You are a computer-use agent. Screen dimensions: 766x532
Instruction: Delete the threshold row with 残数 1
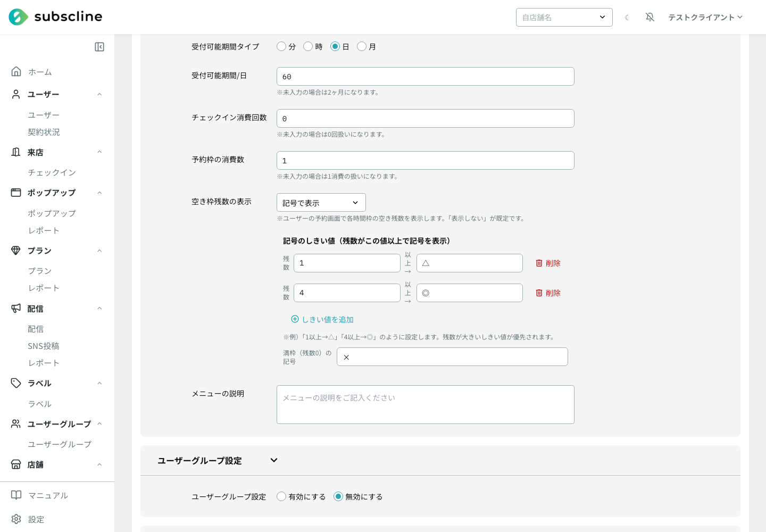[548, 263]
